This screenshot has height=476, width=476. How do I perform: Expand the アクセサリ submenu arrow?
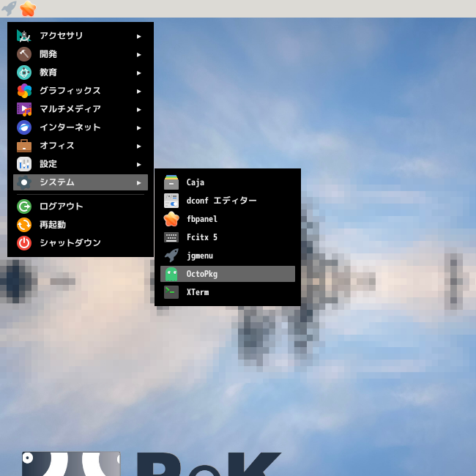coord(138,37)
